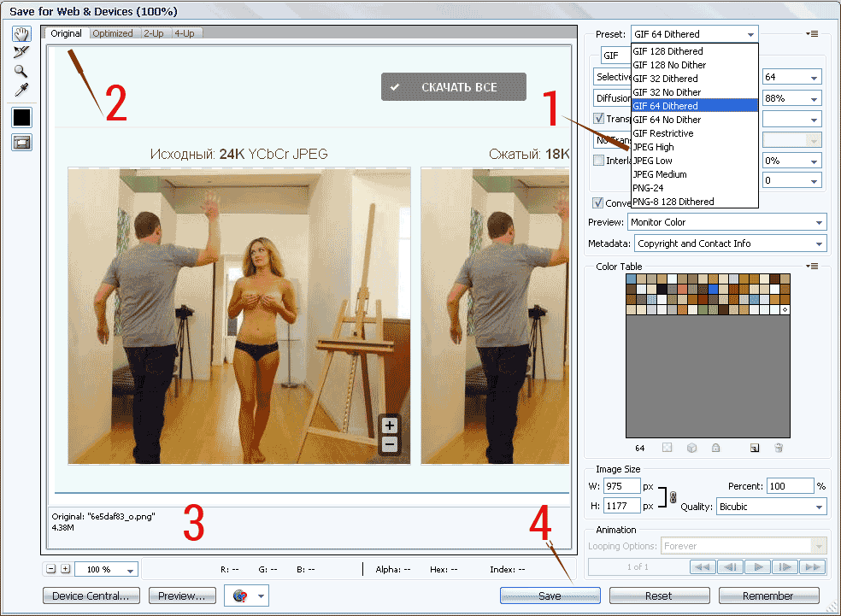Open the black eyedropper color swatch
Viewport: 841px width, 616px height.
(x=22, y=117)
